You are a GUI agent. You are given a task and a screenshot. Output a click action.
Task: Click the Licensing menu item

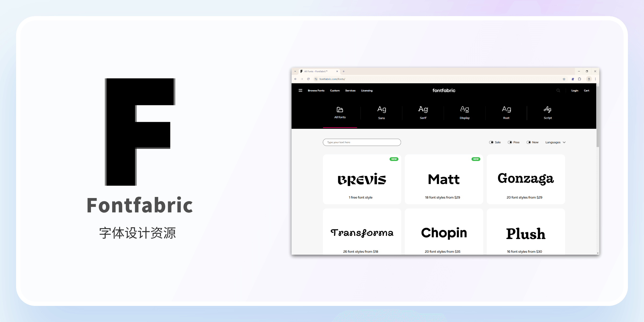point(367,90)
